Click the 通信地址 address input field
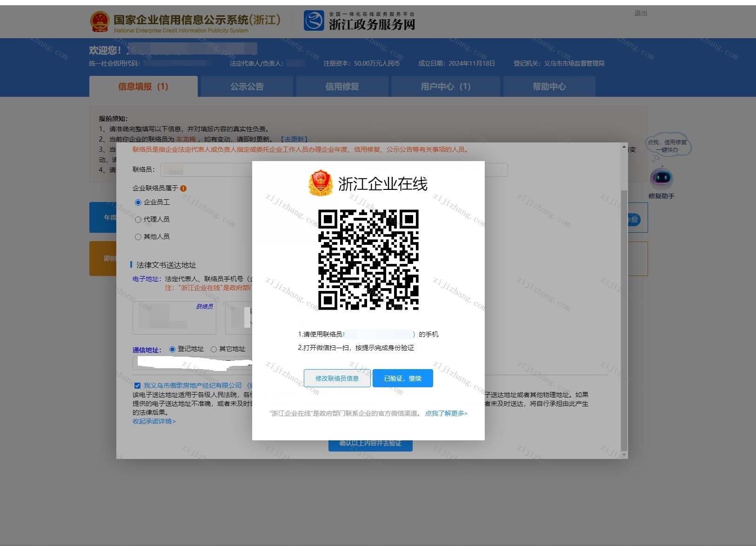 [193, 363]
